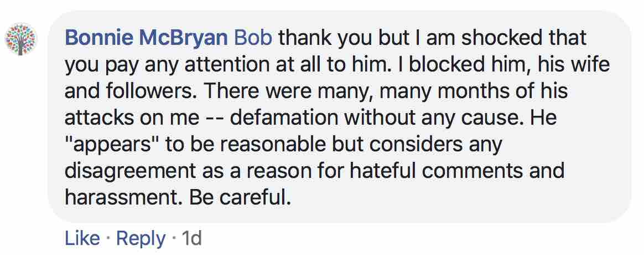Reply to Bonnie McBryan's comment
Viewport: 644px width, 255px height.
click(x=141, y=239)
